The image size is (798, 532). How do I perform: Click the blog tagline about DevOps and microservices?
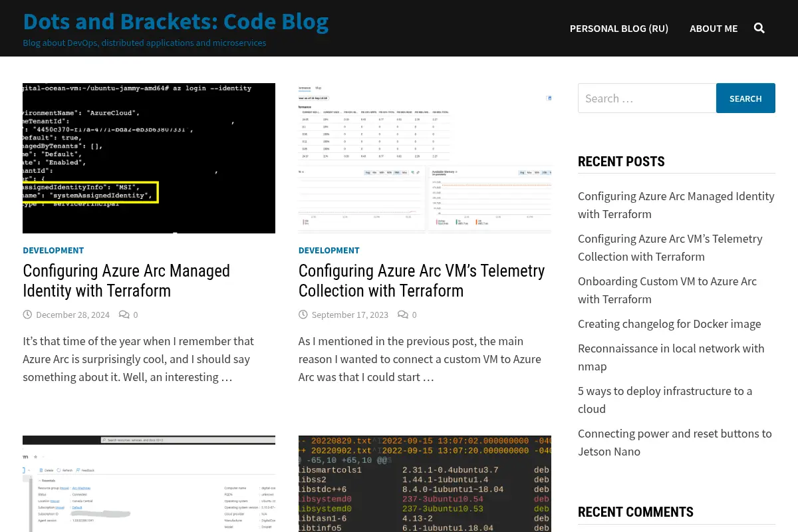(x=144, y=43)
